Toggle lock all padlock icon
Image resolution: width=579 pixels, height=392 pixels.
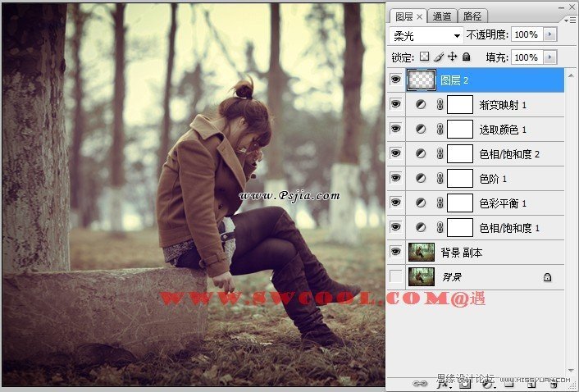pyautogui.click(x=467, y=57)
